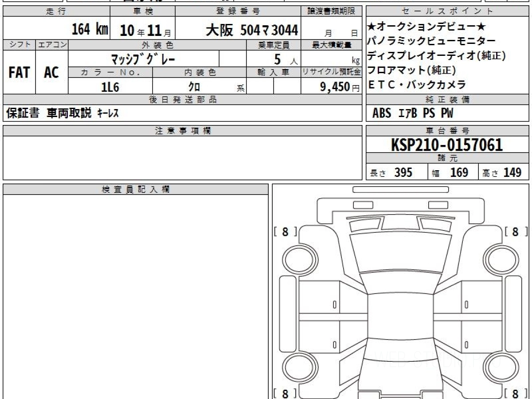Select the PS equipment entry
The height and width of the screenshot is (399, 532).
428,113
